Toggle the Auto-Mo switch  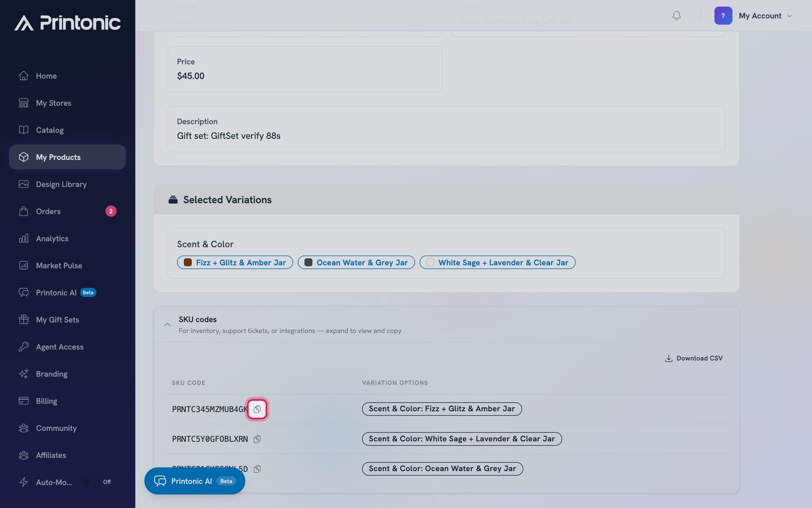coord(90,482)
